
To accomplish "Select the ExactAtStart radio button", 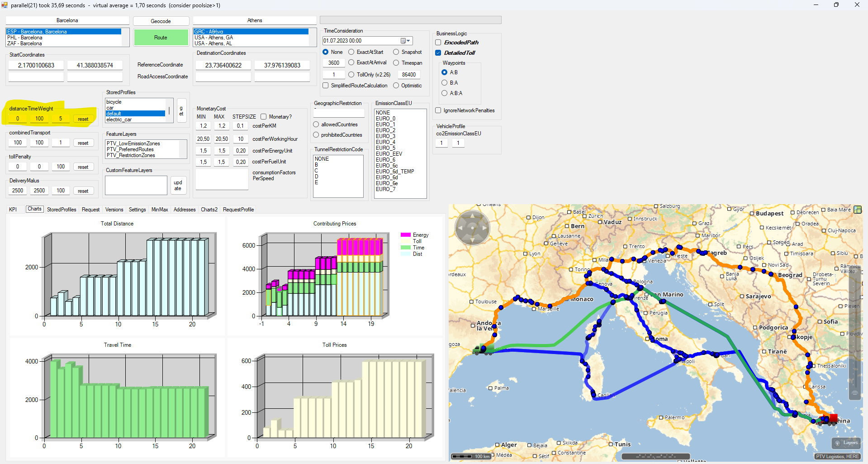I will click(351, 52).
